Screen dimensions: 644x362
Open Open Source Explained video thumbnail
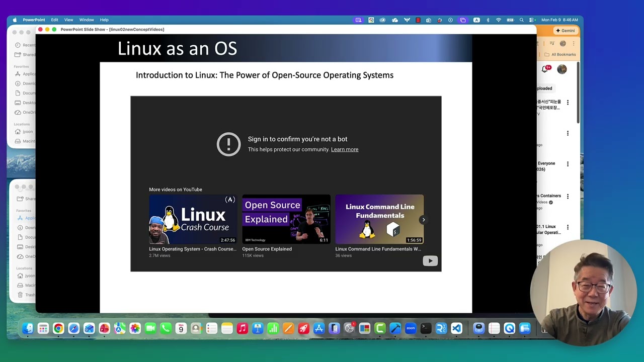(286, 219)
